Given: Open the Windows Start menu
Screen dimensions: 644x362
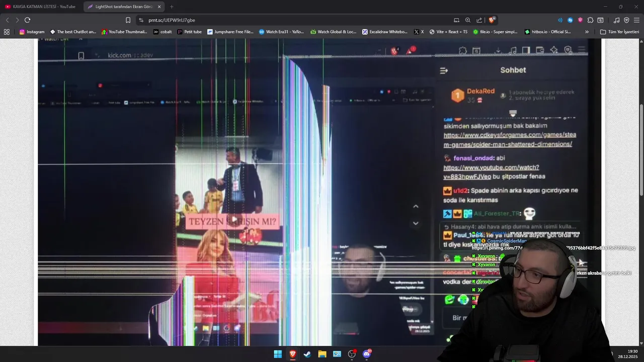Looking at the screenshot, I should (278, 354).
